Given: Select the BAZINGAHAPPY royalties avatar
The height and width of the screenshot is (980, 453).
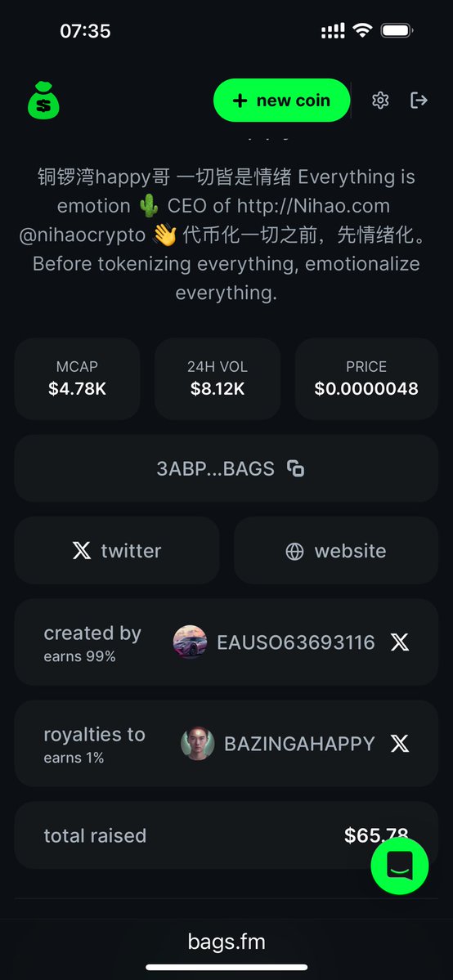Looking at the screenshot, I should click(x=198, y=743).
